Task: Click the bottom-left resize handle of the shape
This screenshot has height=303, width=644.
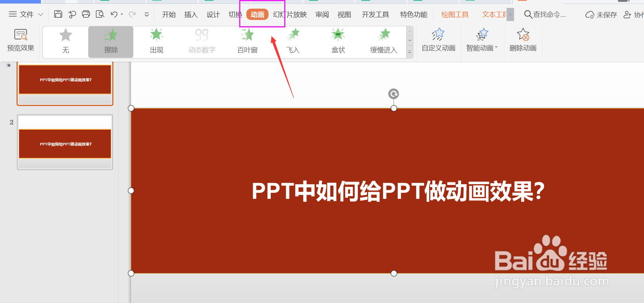Action: click(131, 273)
